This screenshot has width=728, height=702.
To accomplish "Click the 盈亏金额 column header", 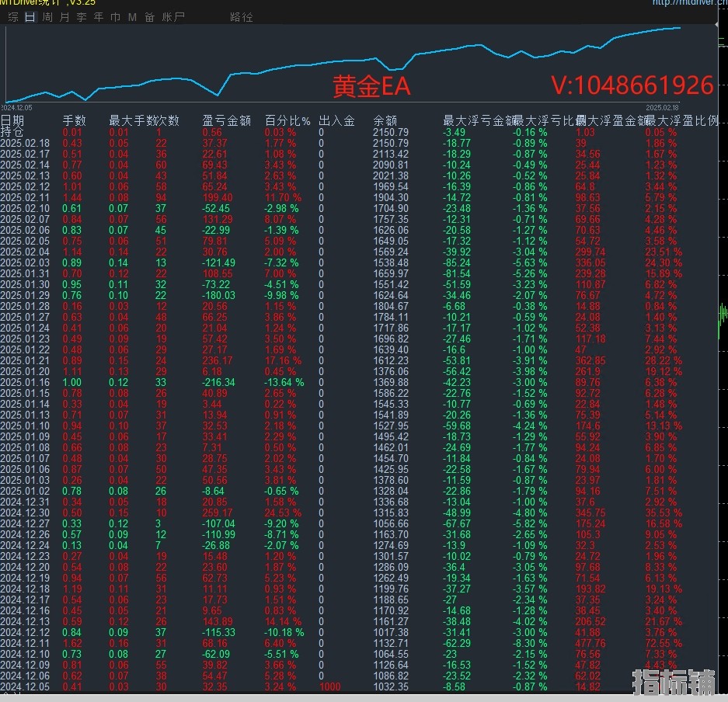I will pos(226,120).
